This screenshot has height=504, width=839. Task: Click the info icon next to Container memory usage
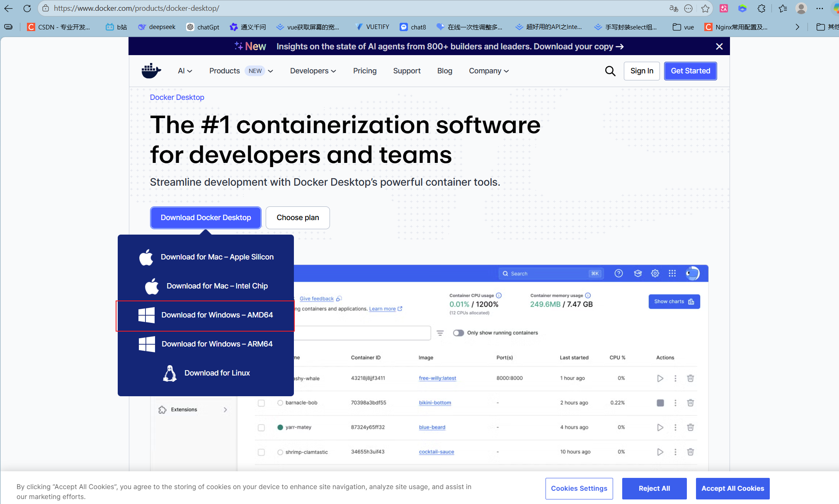(x=588, y=296)
